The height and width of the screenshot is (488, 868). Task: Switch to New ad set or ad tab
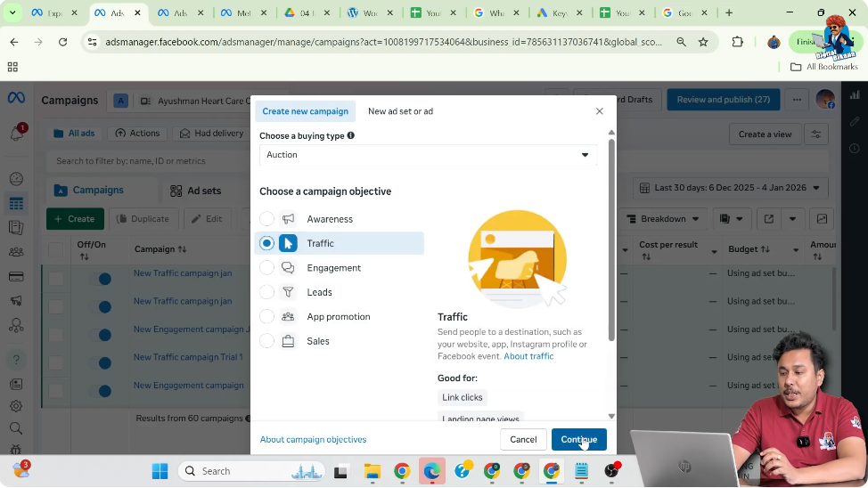(x=400, y=111)
